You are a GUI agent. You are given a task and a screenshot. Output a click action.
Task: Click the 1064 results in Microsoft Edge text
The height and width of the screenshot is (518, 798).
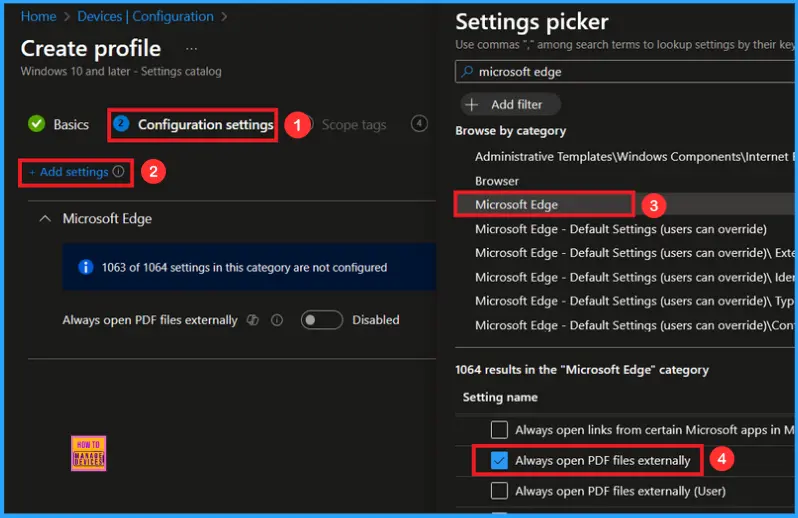pyautogui.click(x=582, y=370)
